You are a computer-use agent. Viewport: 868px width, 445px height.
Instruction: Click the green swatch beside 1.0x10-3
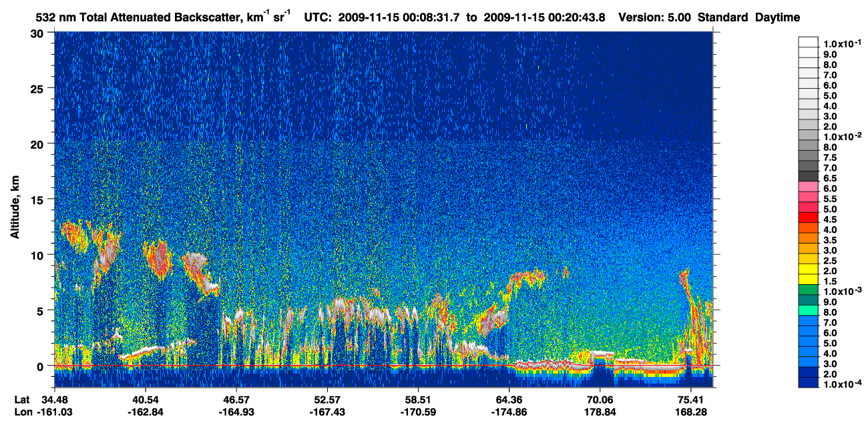808,290
